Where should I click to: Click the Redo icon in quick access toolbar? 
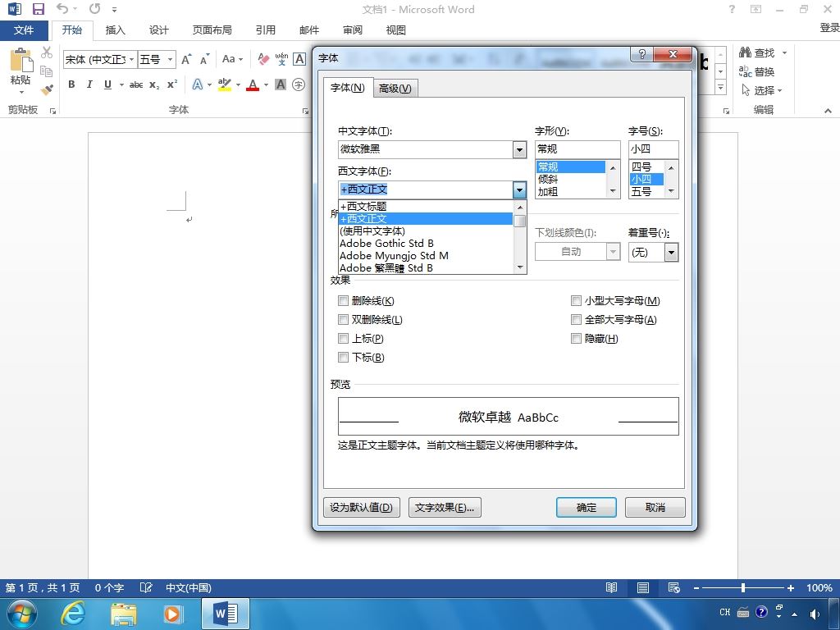click(95, 9)
